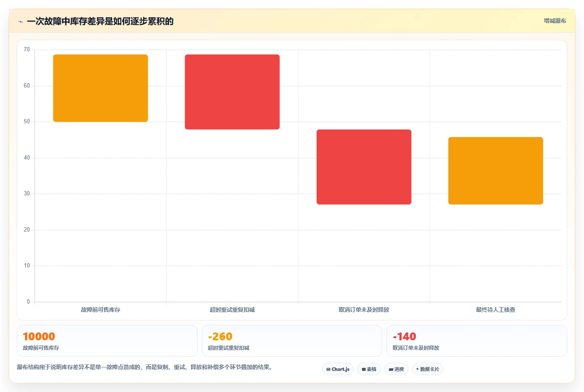
Task: Click the lightning icon beside the chart title
Action: click(20, 22)
